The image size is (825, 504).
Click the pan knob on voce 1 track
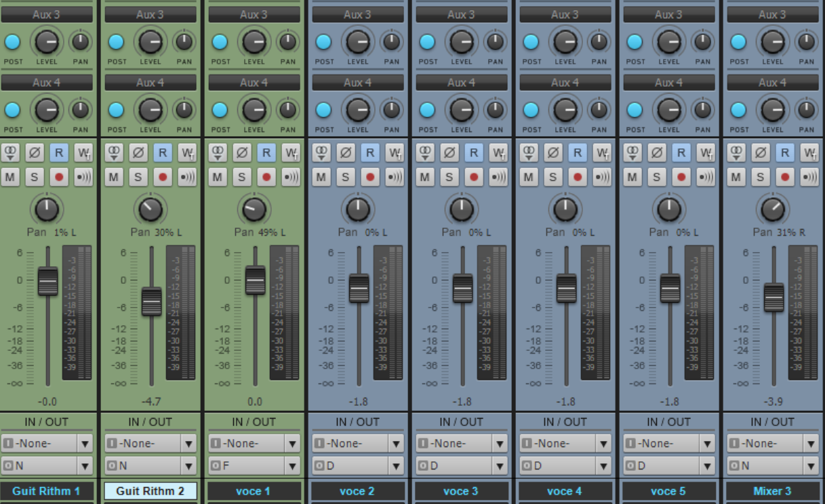pos(254,210)
